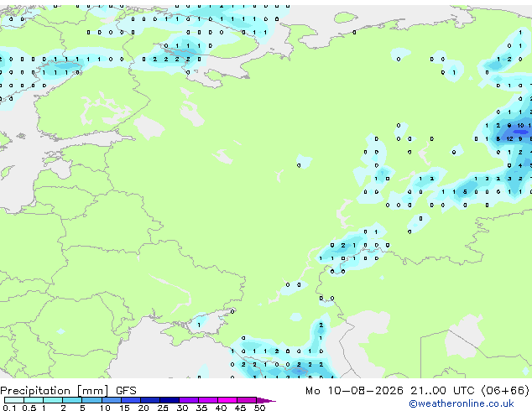Click the legend label '0.1'
This screenshot has height=411, width=532.
pyautogui.click(x=9, y=408)
